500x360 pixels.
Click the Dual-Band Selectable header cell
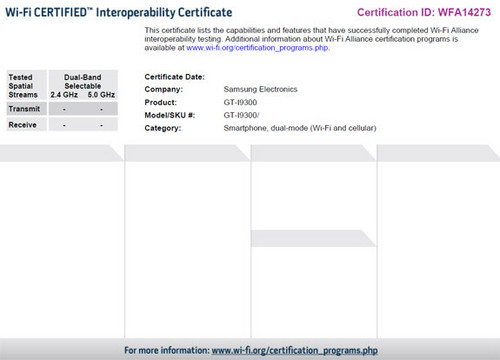coord(83,86)
